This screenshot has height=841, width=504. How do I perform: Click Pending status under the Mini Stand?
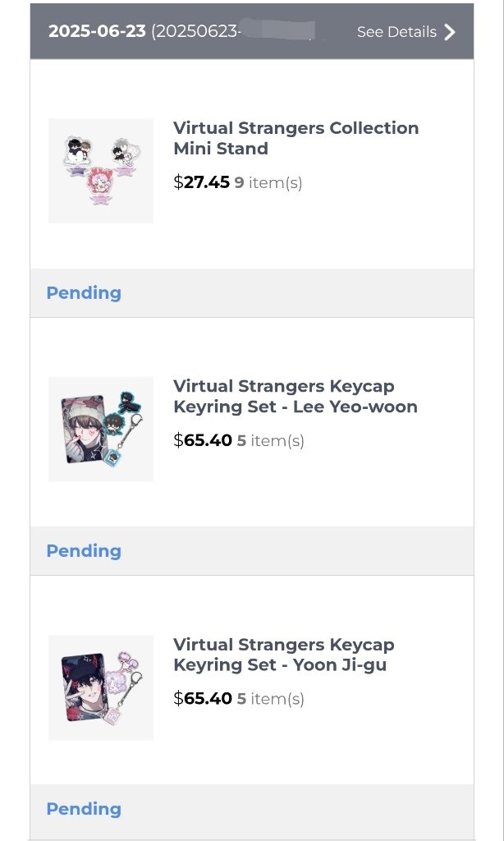pyautogui.click(x=84, y=293)
